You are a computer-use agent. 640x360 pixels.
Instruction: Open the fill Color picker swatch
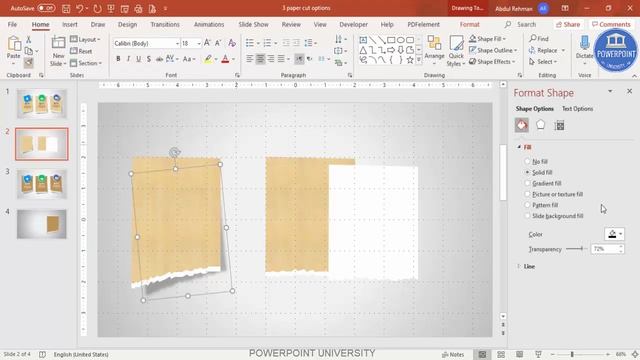tap(614, 234)
